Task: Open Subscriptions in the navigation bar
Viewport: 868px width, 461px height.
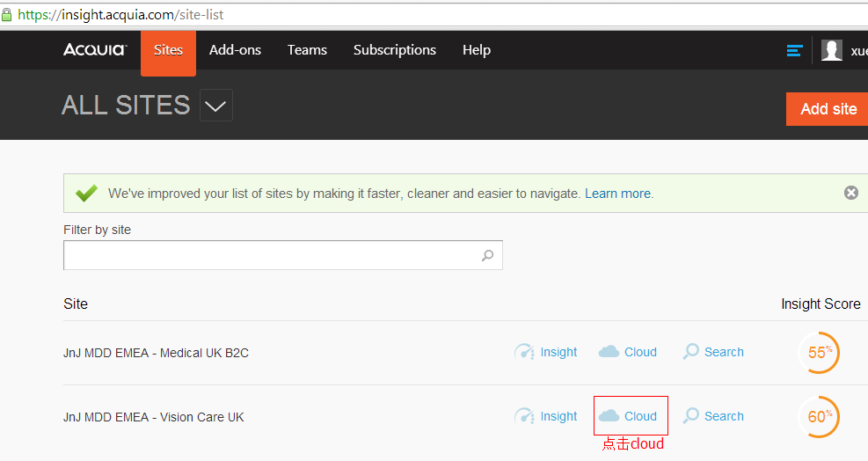Action: (395, 50)
